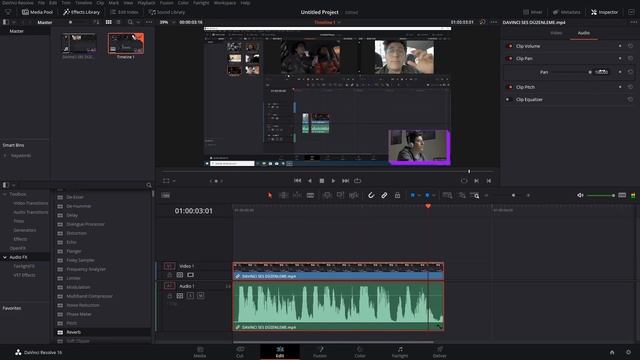Open the Project Manager home icon

[612, 352]
